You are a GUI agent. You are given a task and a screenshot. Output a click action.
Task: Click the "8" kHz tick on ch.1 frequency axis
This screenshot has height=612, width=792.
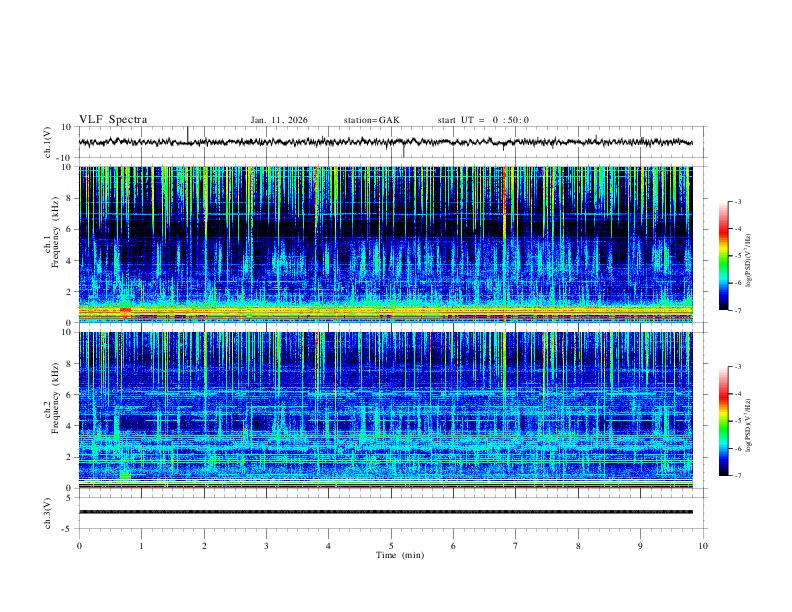70,198
